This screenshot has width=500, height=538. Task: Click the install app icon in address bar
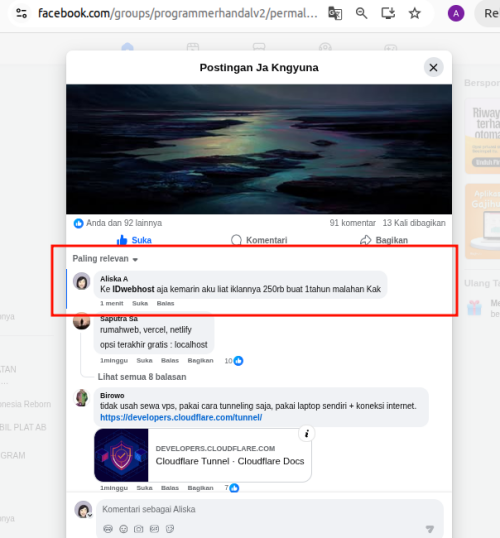coord(388,13)
